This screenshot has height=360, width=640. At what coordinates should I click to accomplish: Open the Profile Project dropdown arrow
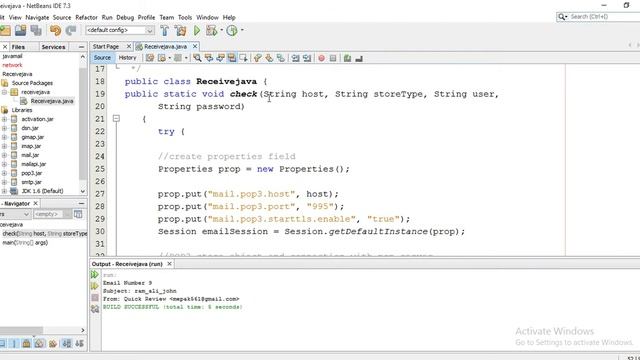click(242, 30)
